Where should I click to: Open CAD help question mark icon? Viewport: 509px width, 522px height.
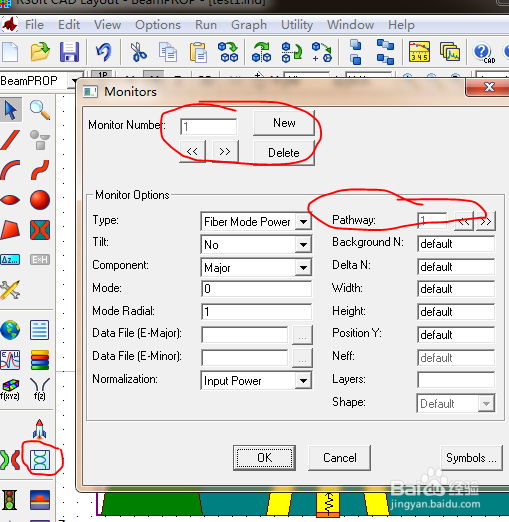point(483,52)
